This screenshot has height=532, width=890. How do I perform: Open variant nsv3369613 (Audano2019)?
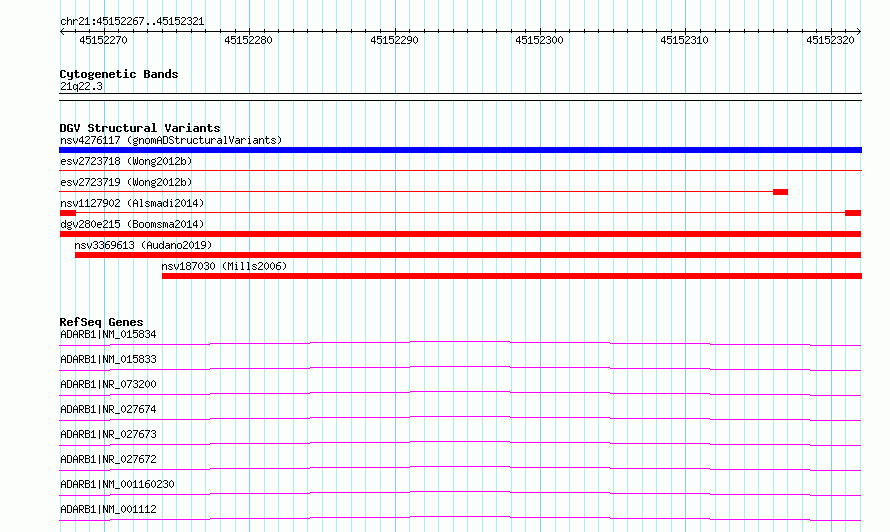click(143, 245)
